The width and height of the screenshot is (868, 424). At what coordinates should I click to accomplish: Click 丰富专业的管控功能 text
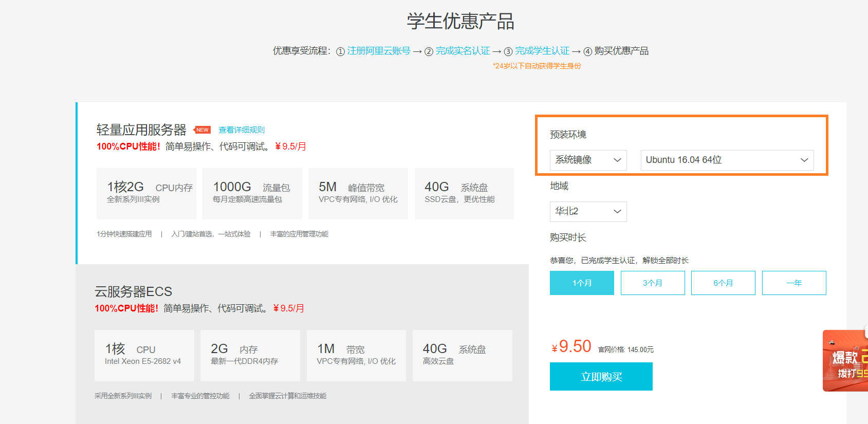(x=200, y=396)
